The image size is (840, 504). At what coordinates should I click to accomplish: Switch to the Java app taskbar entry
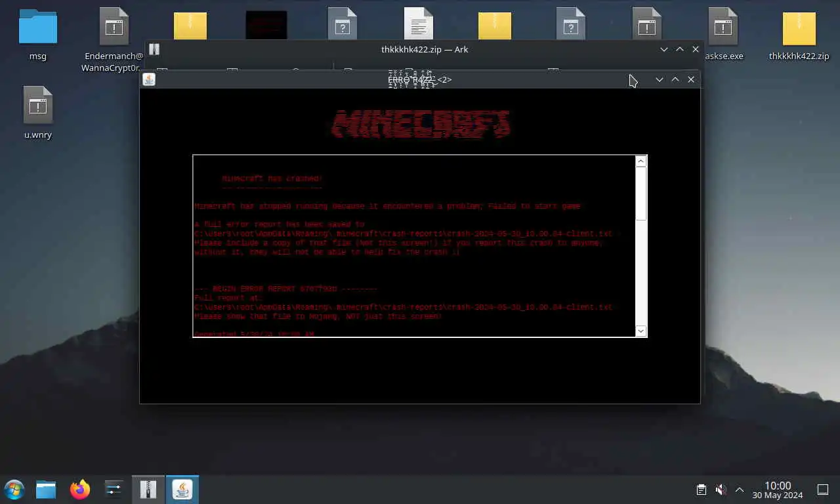(182, 490)
